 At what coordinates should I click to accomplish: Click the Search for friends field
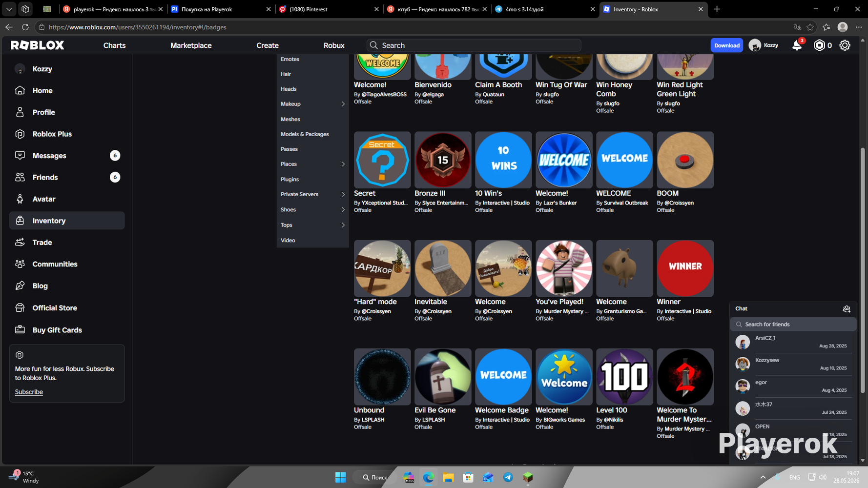[x=793, y=325]
